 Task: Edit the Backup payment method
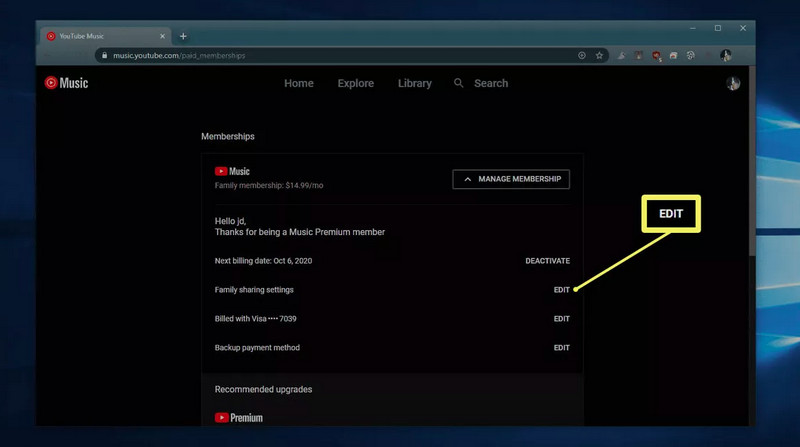tap(561, 348)
